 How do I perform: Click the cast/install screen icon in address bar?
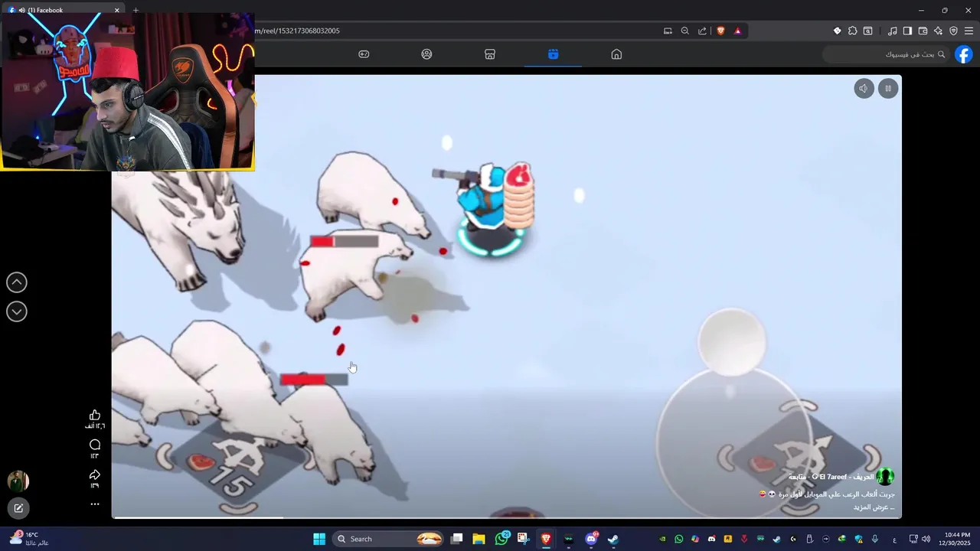(x=668, y=31)
